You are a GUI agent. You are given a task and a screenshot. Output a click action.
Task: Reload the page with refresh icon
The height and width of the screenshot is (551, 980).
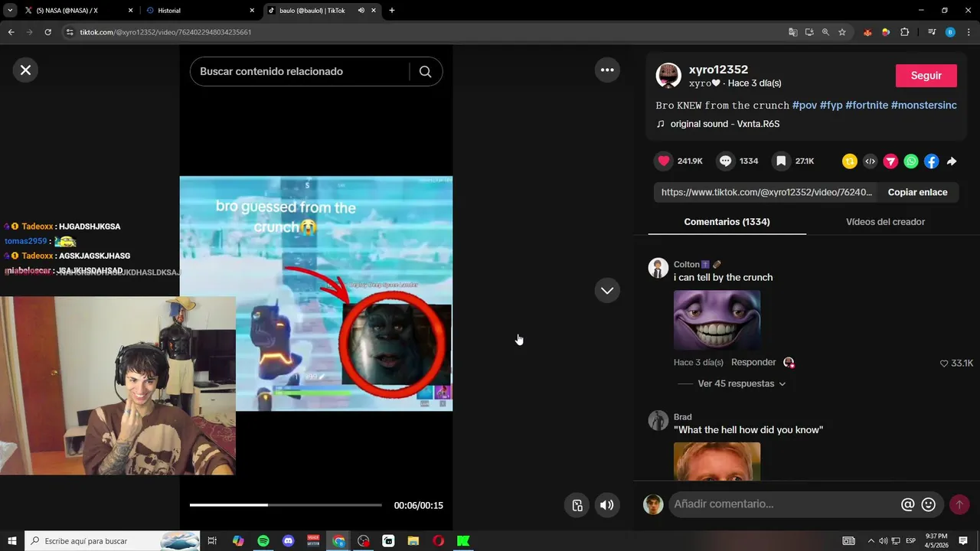(47, 32)
